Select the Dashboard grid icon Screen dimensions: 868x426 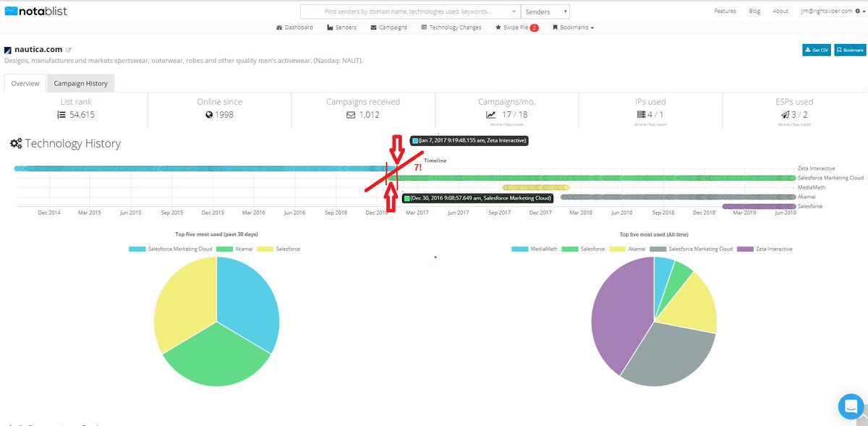[x=278, y=26]
